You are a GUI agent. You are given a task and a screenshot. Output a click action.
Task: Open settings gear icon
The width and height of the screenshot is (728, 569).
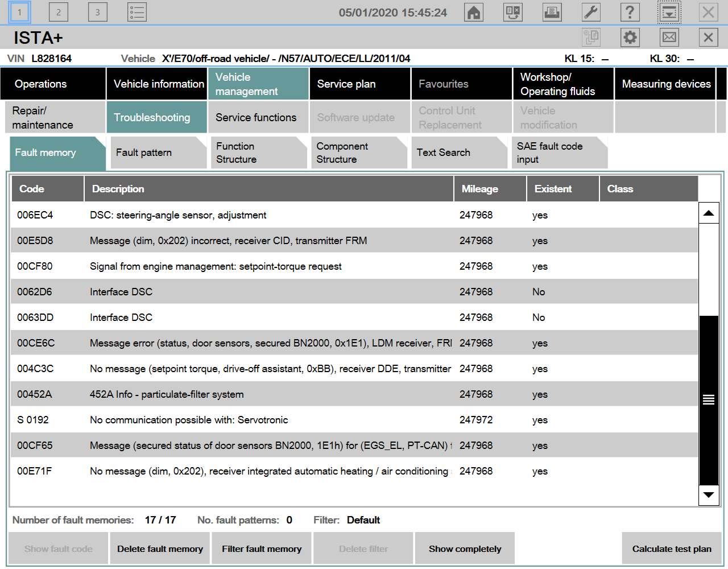[630, 38]
